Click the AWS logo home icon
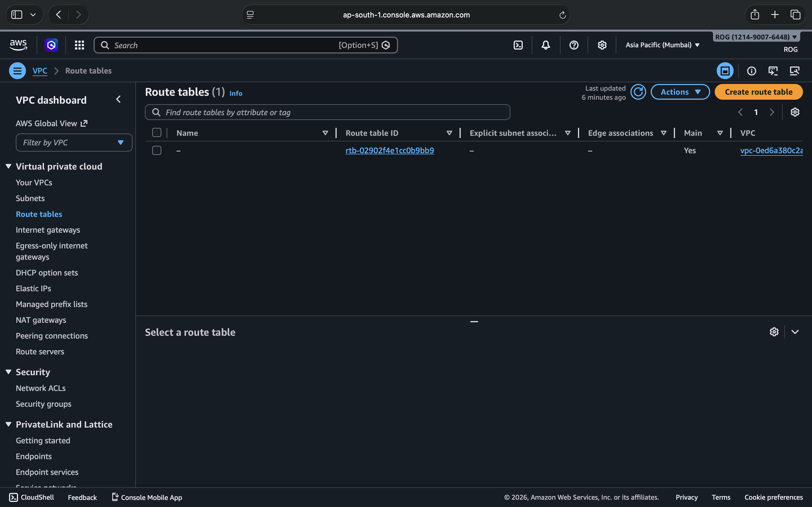The image size is (812, 507). [x=18, y=45]
